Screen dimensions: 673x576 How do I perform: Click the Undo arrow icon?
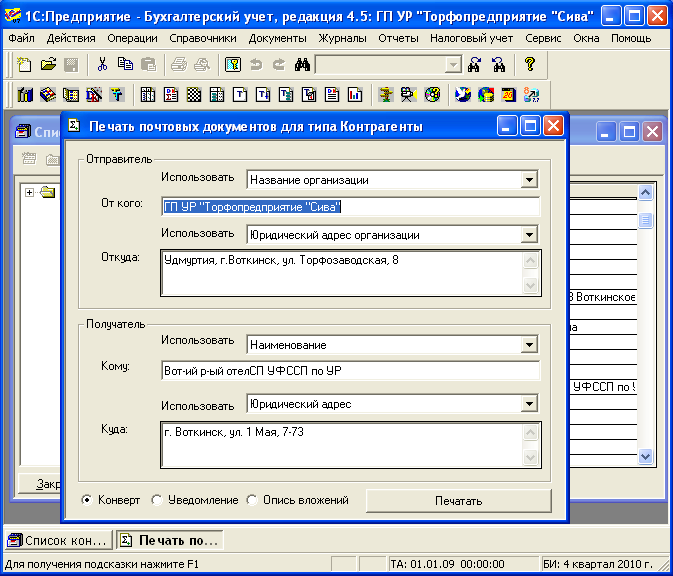(x=256, y=65)
